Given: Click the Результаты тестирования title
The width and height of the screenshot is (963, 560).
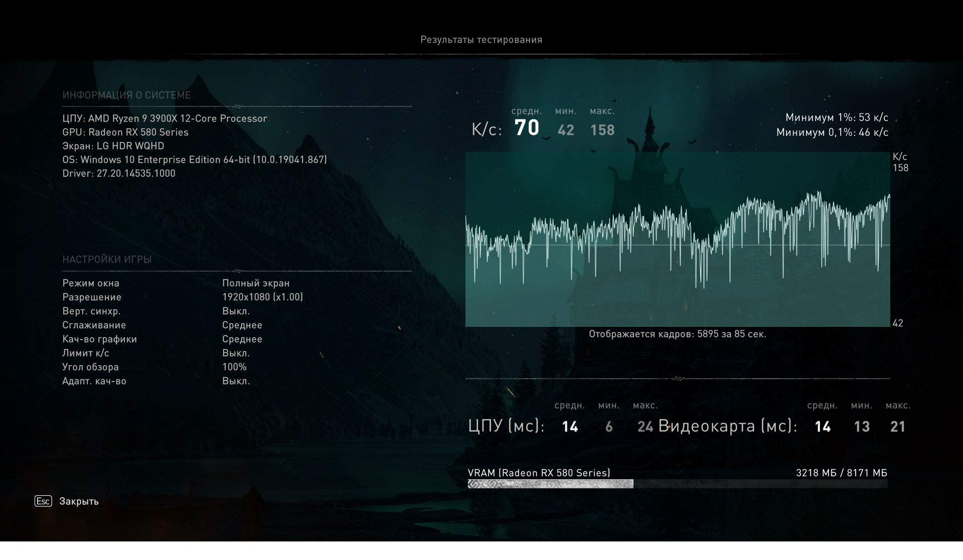Looking at the screenshot, I should (481, 40).
